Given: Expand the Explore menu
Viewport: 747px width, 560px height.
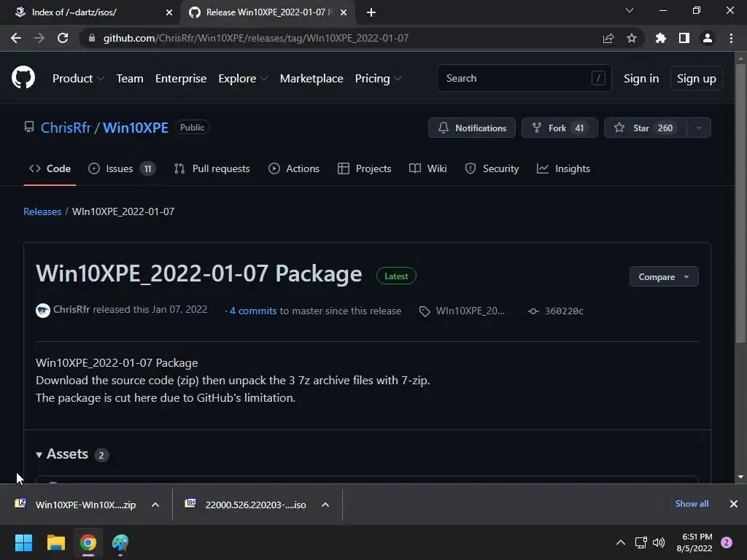Looking at the screenshot, I should pos(243,79).
